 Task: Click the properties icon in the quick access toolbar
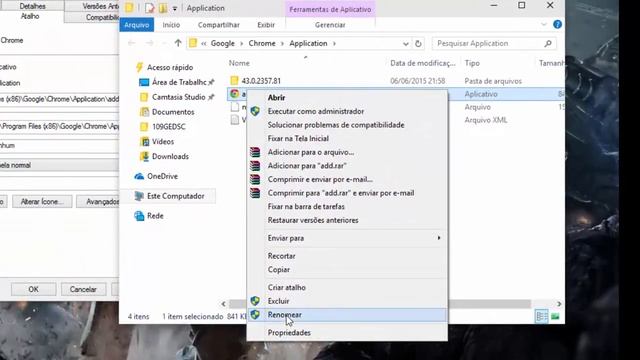coord(149,8)
